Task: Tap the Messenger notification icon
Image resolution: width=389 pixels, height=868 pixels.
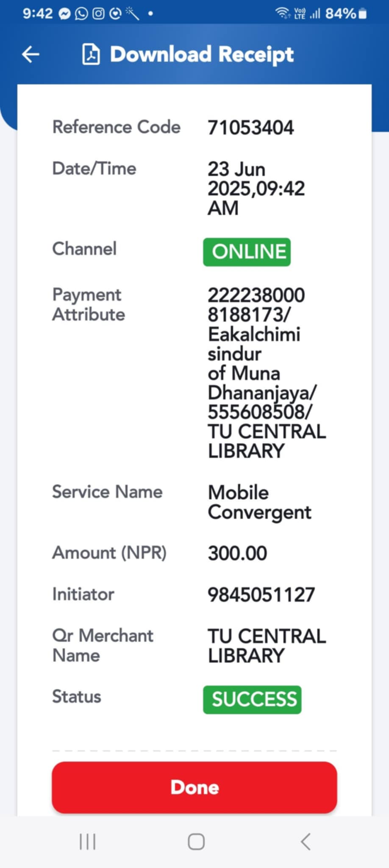Action: pos(64,14)
